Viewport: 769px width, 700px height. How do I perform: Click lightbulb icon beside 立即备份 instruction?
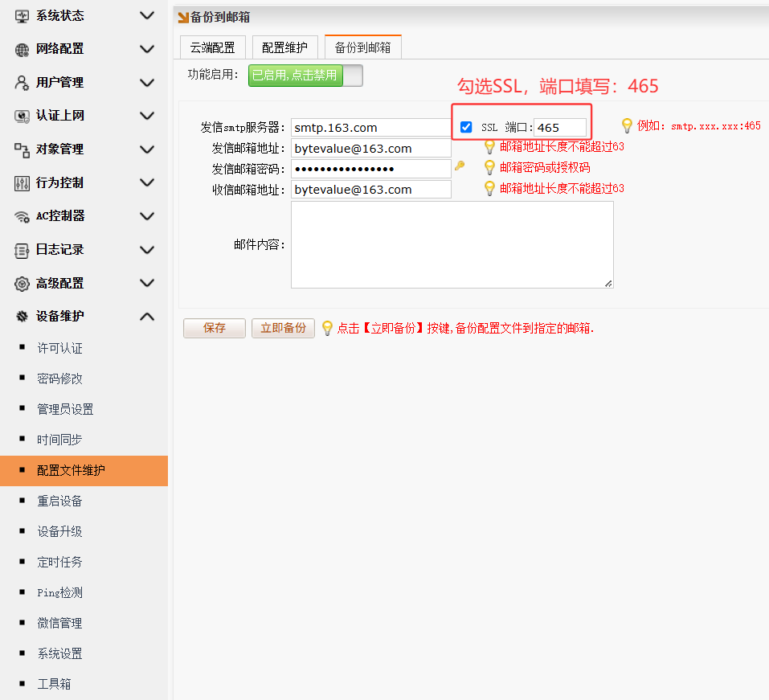point(327,328)
